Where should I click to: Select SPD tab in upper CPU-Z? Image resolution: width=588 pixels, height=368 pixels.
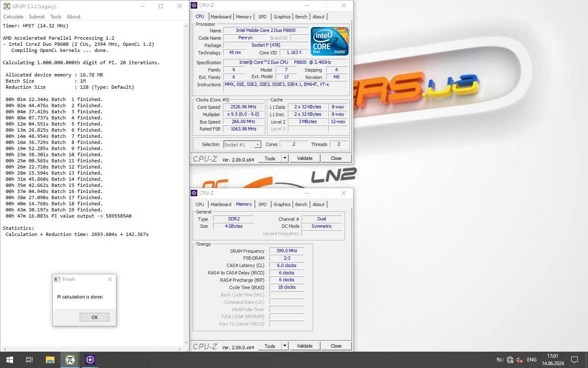[x=263, y=17]
